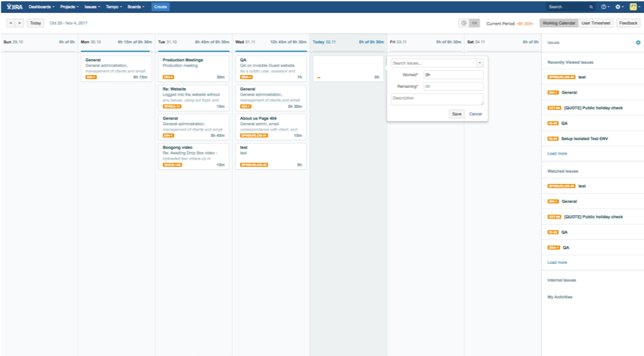
Task: Open Issues panel settings gear
Action: tap(638, 43)
